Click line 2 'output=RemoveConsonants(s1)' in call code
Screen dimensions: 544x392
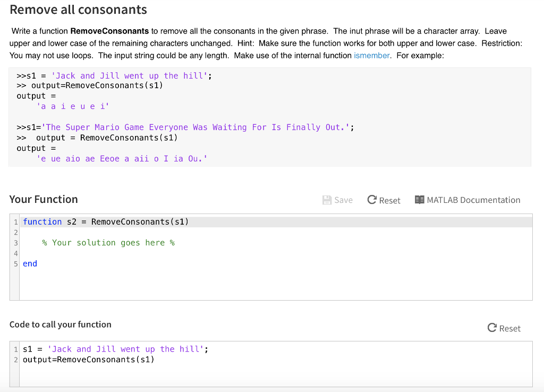click(x=88, y=360)
